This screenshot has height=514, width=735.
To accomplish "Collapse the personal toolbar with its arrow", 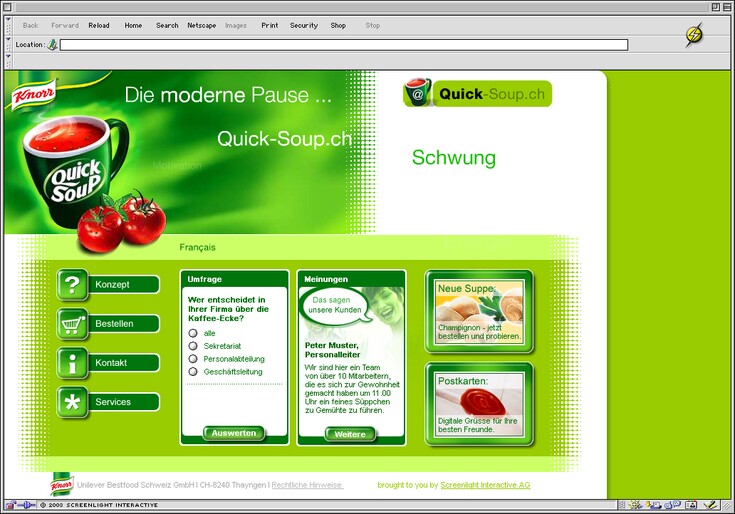I will (8, 57).
